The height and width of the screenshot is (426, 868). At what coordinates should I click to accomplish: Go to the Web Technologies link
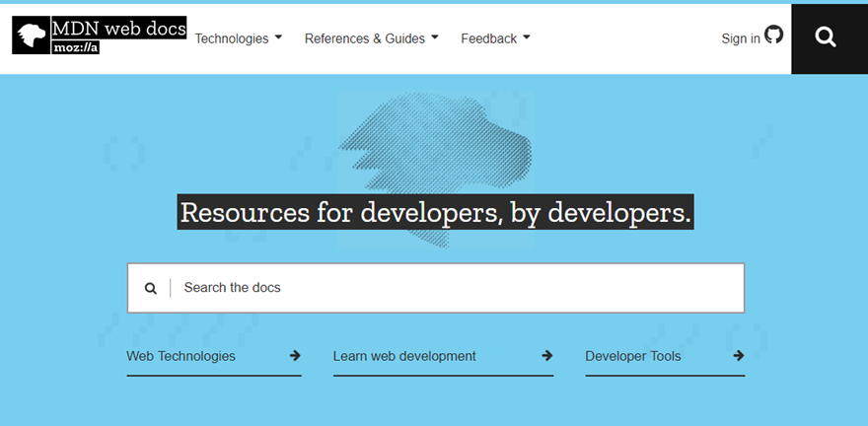pyautogui.click(x=181, y=356)
